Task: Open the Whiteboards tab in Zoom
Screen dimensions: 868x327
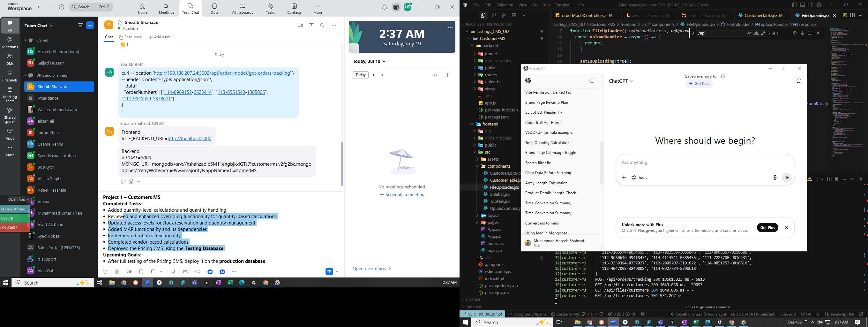Action: click(242, 9)
